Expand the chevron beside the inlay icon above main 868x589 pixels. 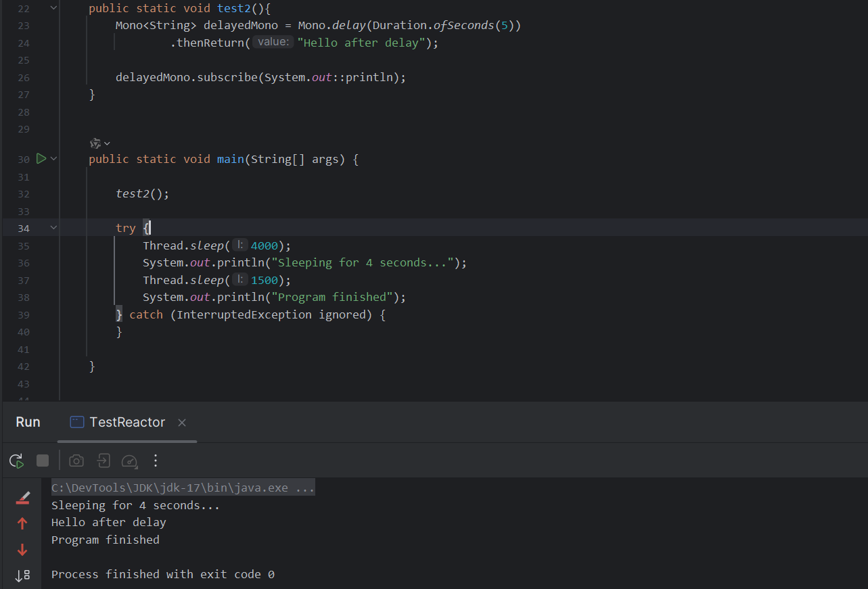pyautogui.click(x=107, y=143)
